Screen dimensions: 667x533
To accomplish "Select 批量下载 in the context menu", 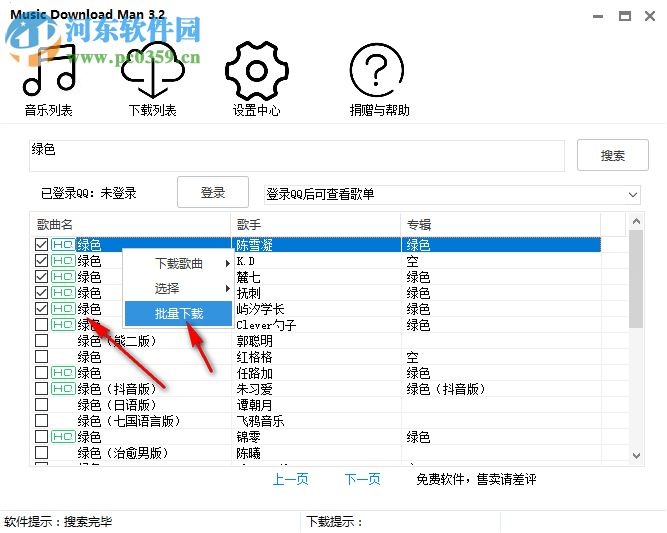I will (x=179, y=314).
